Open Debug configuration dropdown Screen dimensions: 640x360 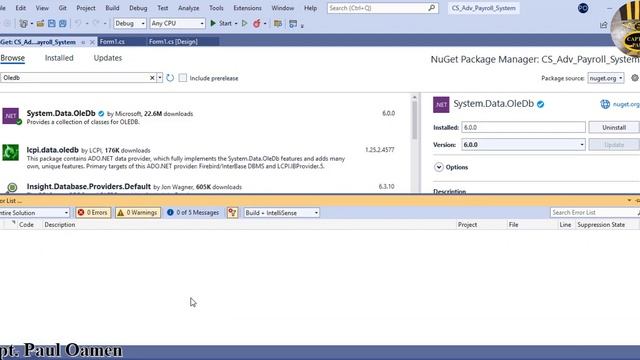[x=129, y=24]
